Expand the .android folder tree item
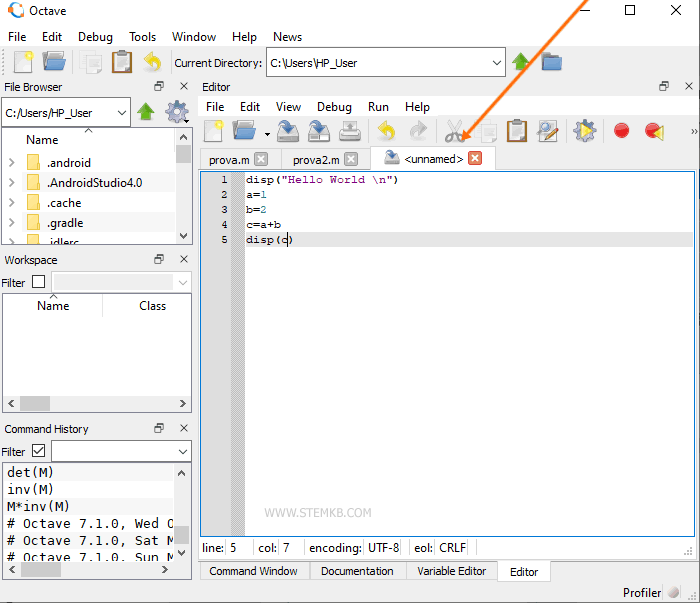The image size is (700, 603). pyautogui.click(x=11, y=163)
